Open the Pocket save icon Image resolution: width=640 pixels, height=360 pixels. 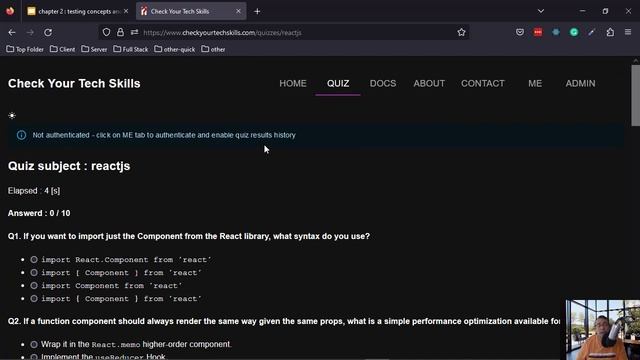pos(520,32)
